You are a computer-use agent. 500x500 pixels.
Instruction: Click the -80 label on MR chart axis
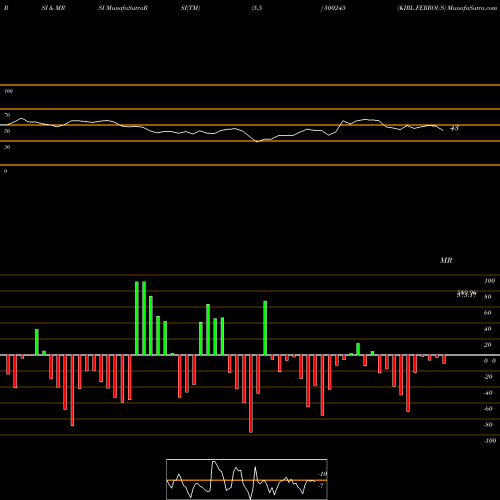click(x=488, y=425)
